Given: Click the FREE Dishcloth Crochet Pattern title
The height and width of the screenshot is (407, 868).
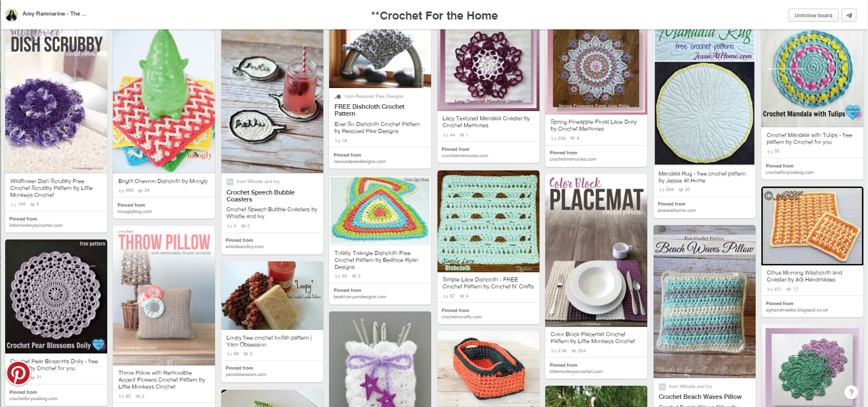Looking at the screenshot, I should [x=369, y=110].
